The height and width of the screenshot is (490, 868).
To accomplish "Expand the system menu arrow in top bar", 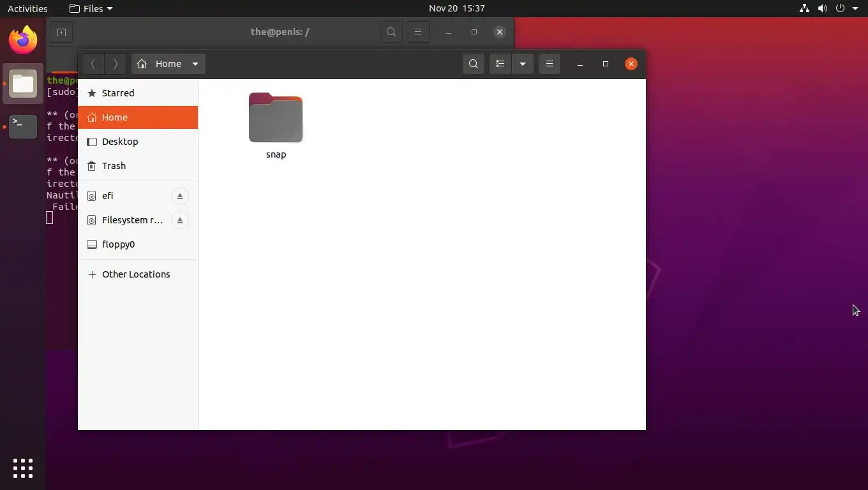I will pyautogui.click(x=855, y=8).
